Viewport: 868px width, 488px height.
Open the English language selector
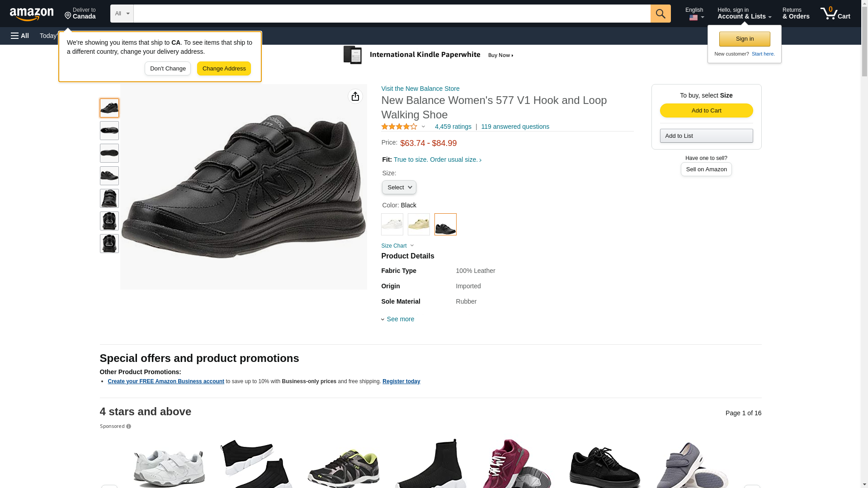694,14
